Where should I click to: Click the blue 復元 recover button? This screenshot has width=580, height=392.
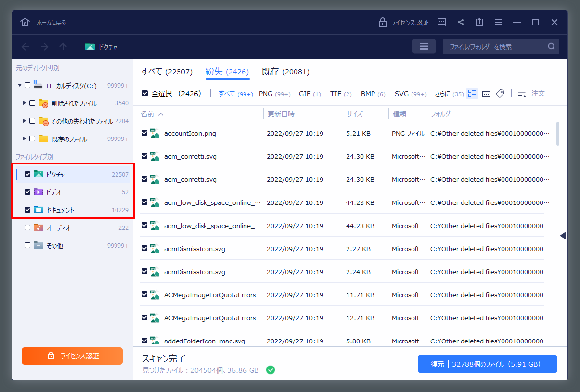pyautogui.click(x=487, y=364)
